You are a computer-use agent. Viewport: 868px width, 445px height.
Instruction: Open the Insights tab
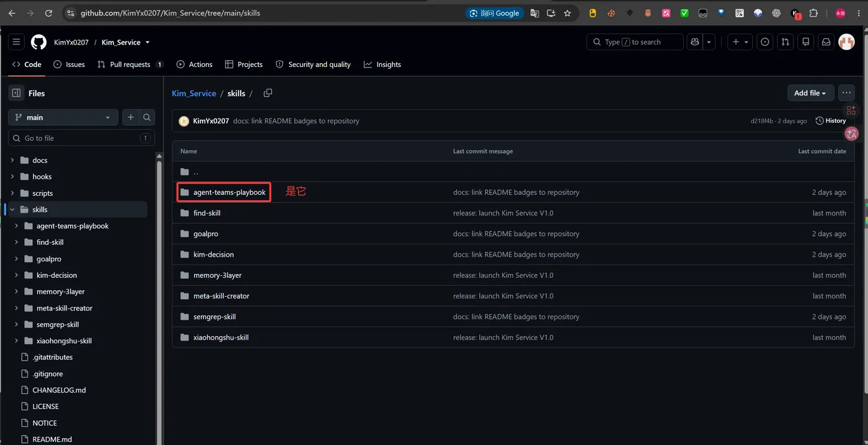383,64
